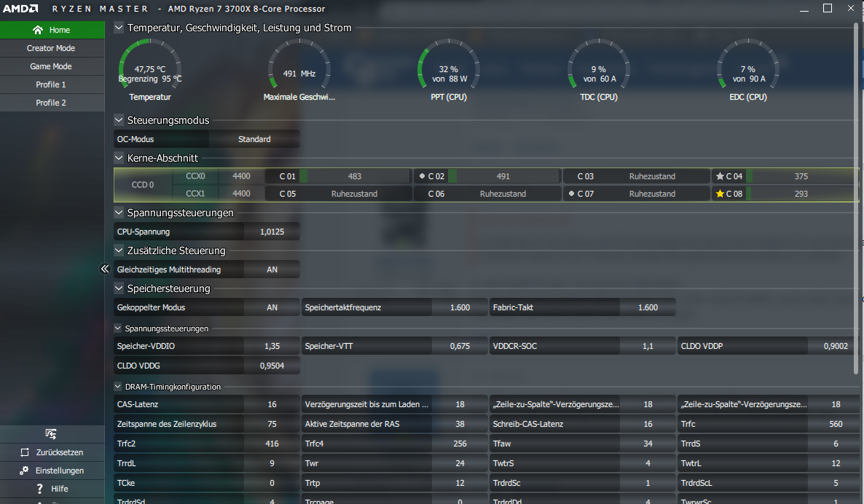This screenshot has width=864, height=504.
Task: Click VDDCR-SOC value 1,1
Action: (x=648, y=346)
